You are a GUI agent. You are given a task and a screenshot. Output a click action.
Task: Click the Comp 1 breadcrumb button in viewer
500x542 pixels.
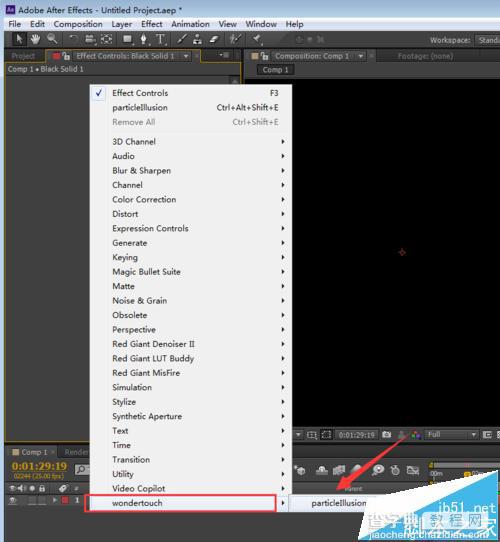pyautogui.click(x=276, y=70)
